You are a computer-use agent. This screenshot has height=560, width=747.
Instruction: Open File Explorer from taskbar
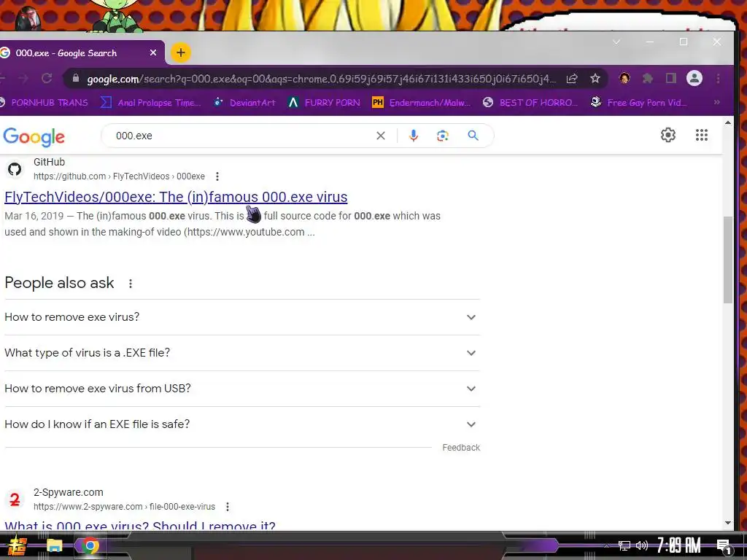pyautogui.click(x=54, y=545)
